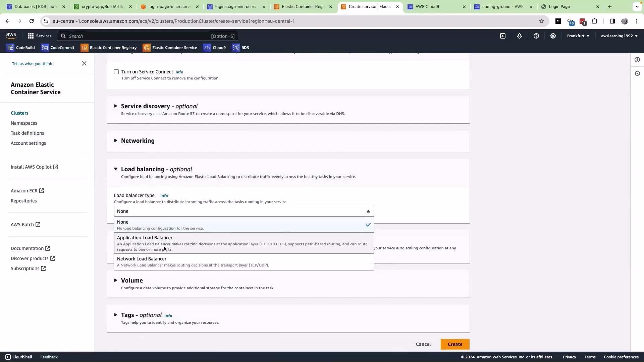Open CodeBuild shortcut
Screen dimensions: 644x362
pyautogui.click(x=21, y=48)
